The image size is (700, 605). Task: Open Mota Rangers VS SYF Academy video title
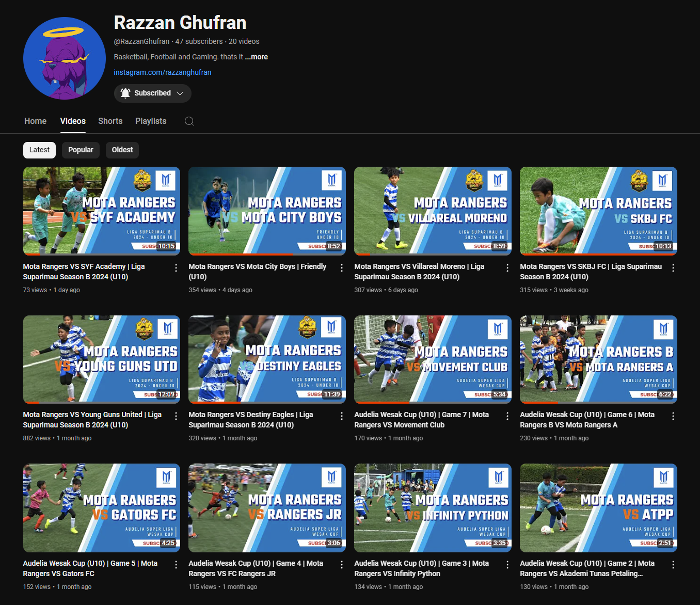[x=84, y=272]
